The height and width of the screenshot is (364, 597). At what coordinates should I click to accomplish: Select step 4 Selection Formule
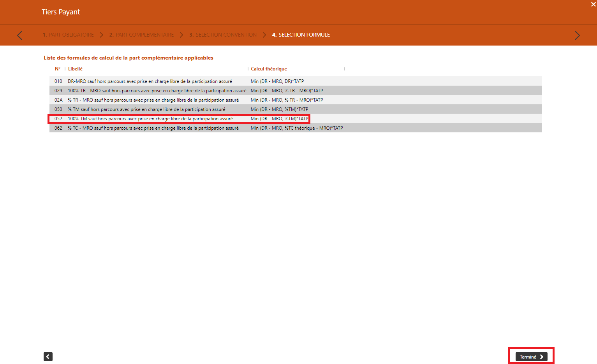click(x=301, y=35)
